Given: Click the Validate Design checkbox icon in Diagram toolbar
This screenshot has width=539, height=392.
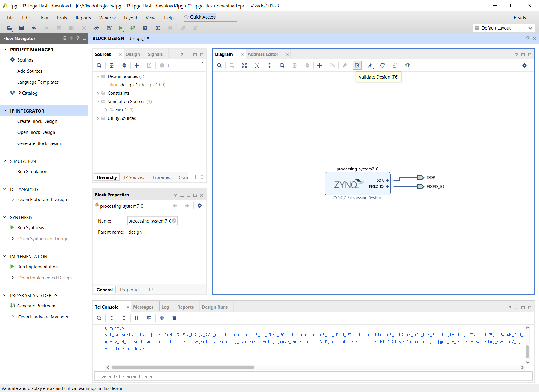Looking at the screenshot, I should pos(357,65).
